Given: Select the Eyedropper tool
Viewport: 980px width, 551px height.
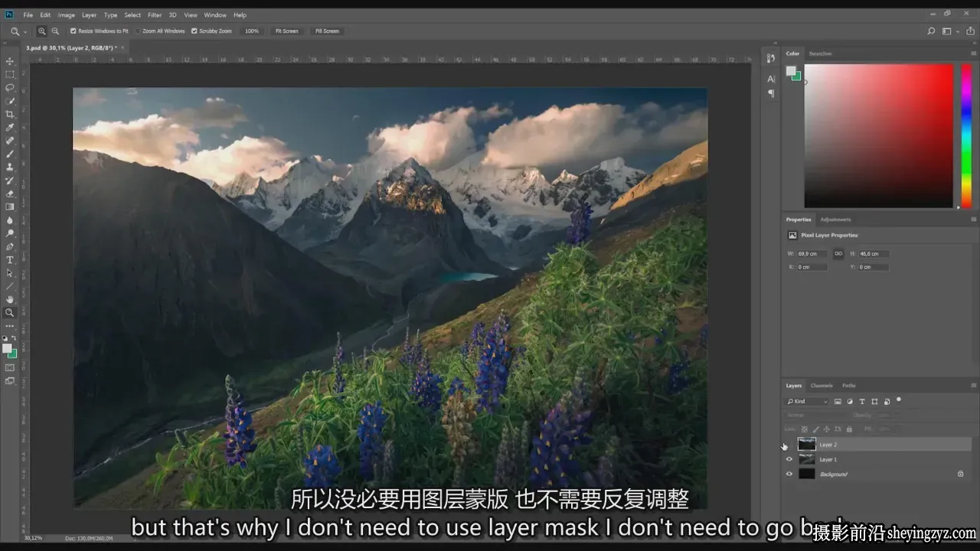Looking at the screenshot, I should 10,127.
